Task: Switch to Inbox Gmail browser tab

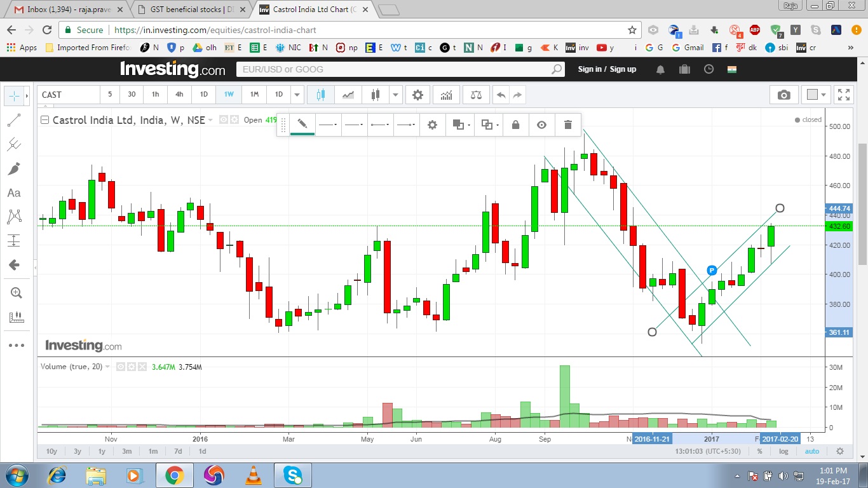Action: pyautogui.click(x=69, y=10)
